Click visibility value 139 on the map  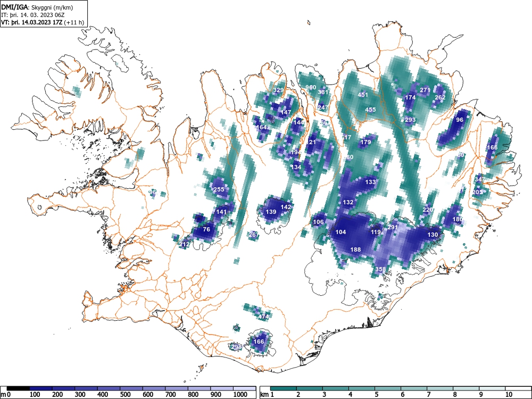[x=271, y=212]
